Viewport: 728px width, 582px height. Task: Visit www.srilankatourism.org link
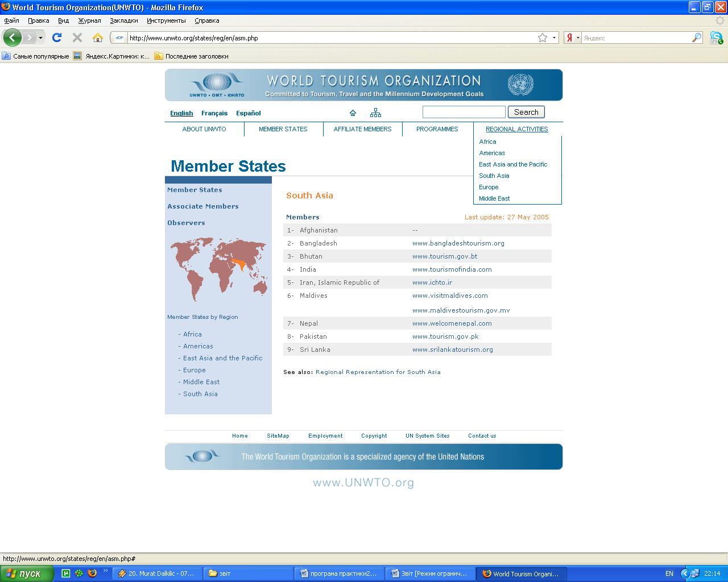click(453, 350)
